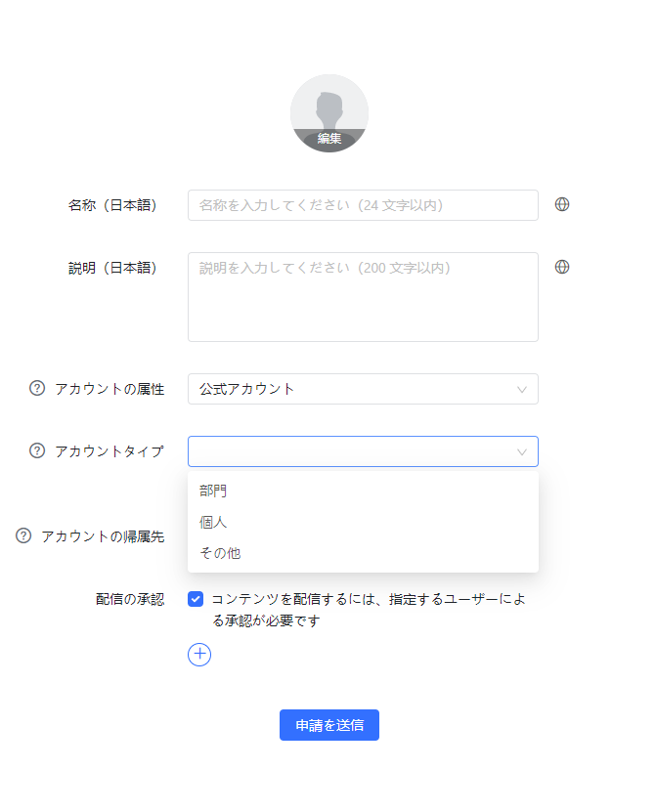This screenshot has height=812, width=656.
Task: Click the globe icon beside the description field
Action: [x=562, y=267]
